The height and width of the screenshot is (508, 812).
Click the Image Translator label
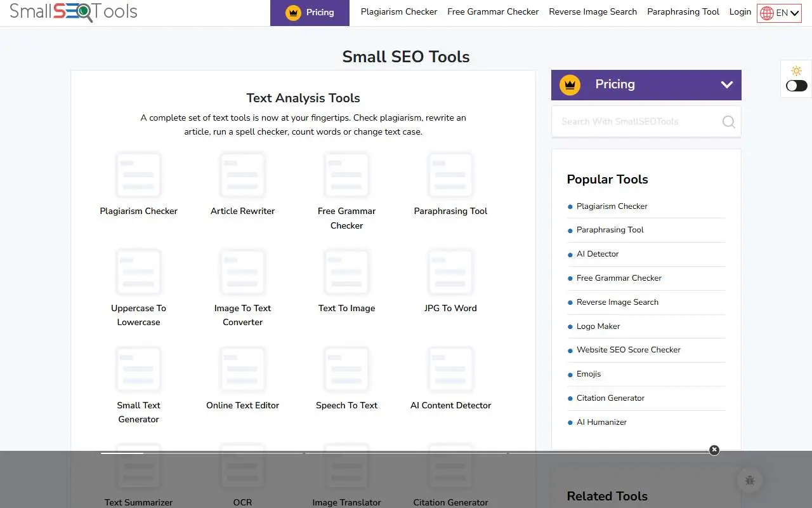click(x=346, y=502)
